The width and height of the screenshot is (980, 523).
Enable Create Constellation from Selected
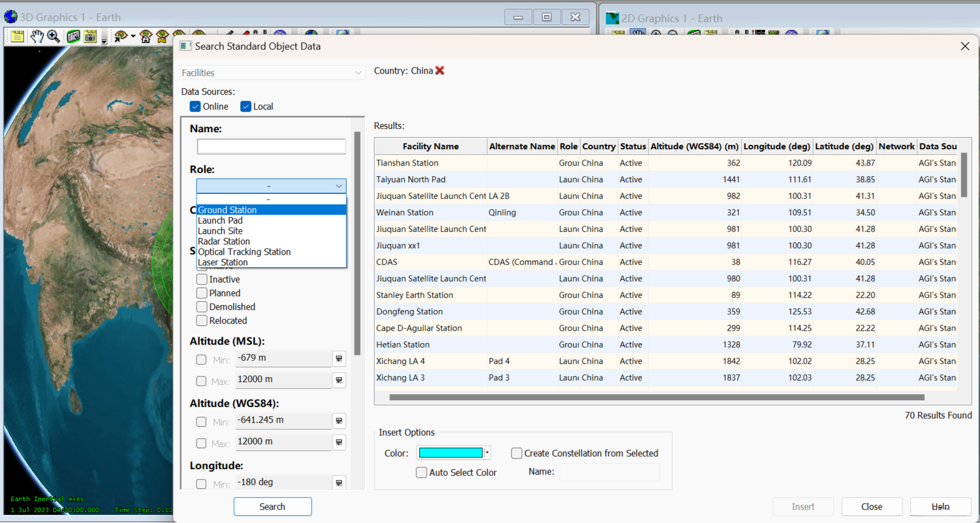tap(516, 453)
